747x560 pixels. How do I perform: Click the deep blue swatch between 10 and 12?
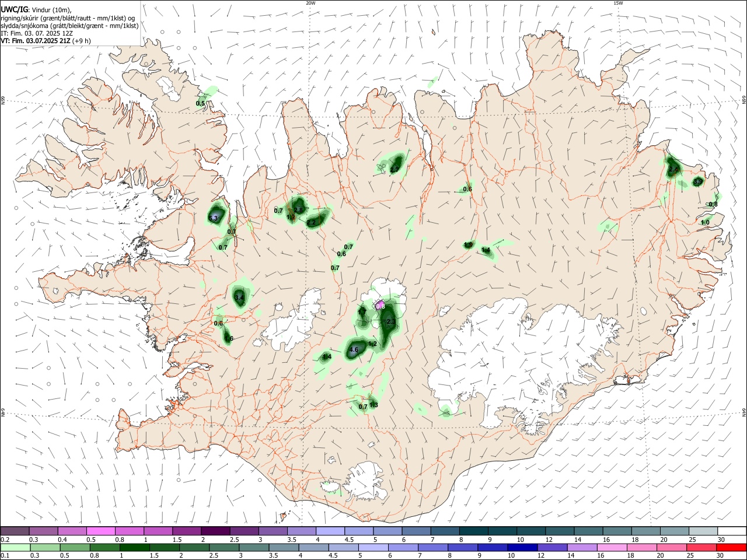coord(522,547)
